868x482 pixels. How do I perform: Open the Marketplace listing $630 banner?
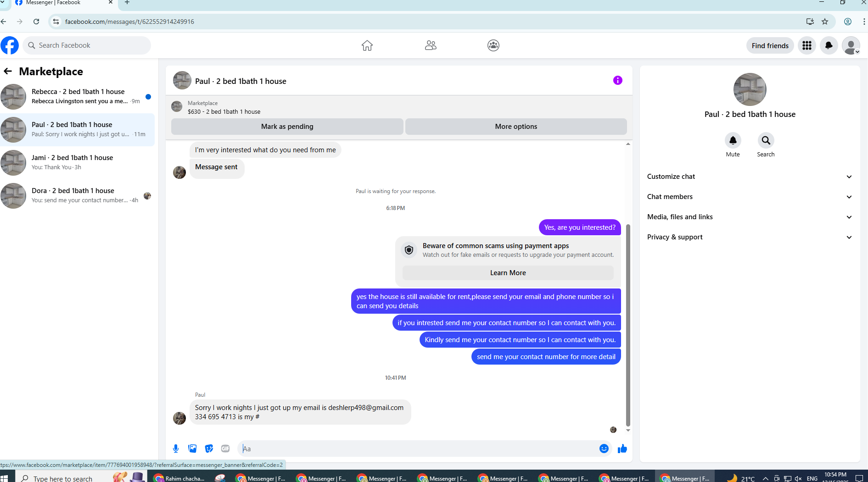398,107
